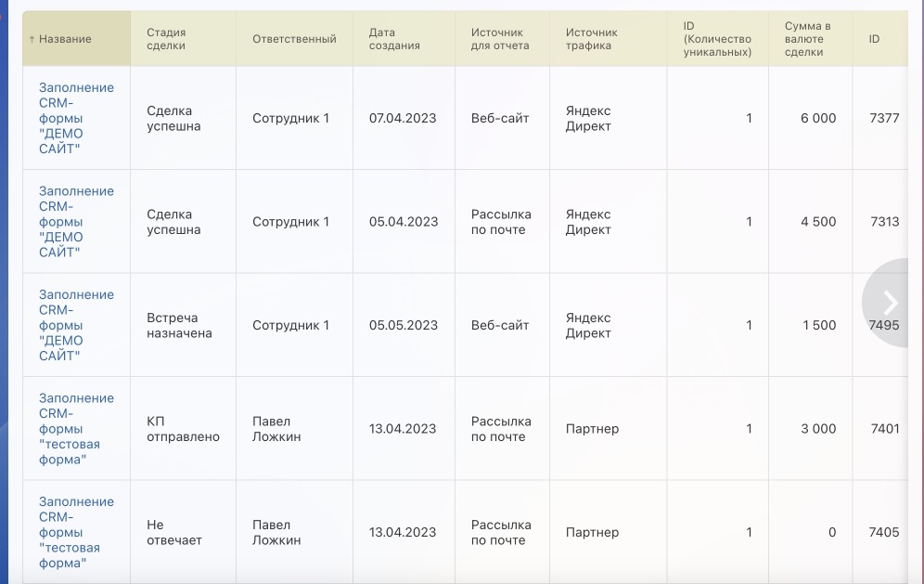Open deal link with КП отправлено stage
Viewport: 924px width, 584px height.
click(76, 429)
